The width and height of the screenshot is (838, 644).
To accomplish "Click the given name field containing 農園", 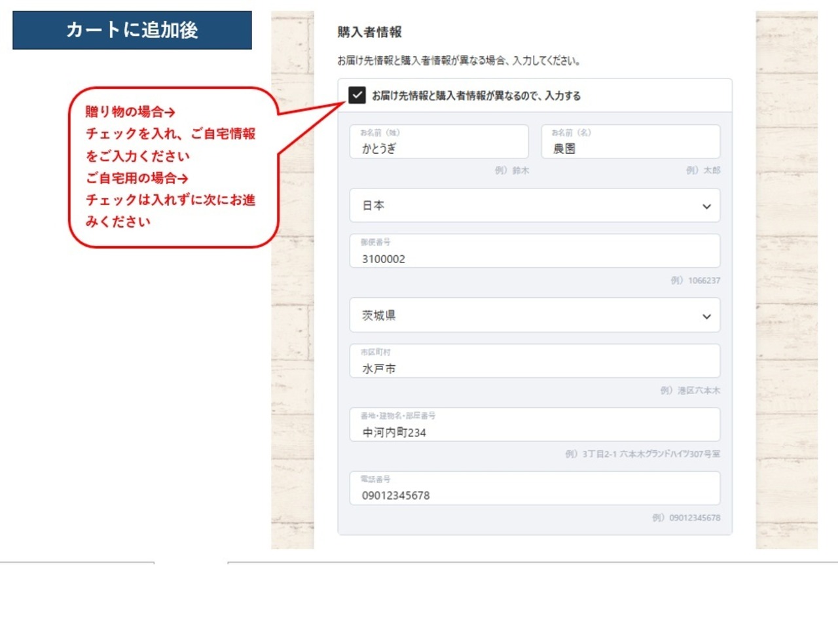I will tap(630, 141).
